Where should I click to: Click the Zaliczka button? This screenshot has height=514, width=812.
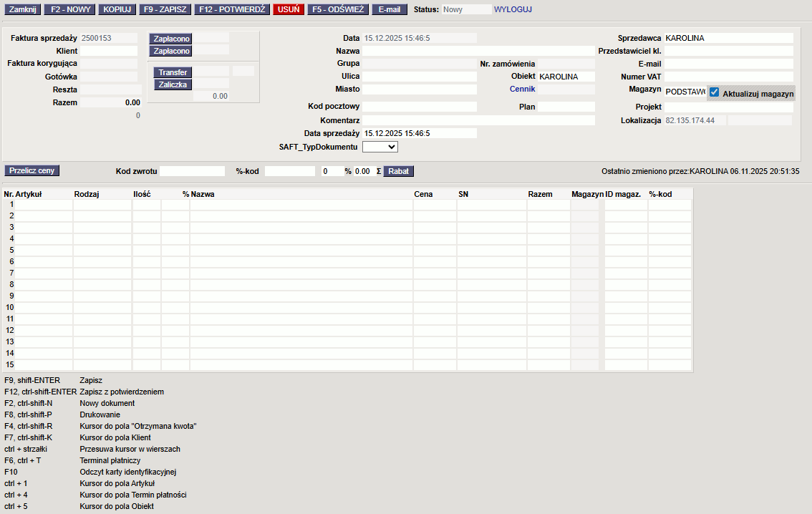coord(173,84)
